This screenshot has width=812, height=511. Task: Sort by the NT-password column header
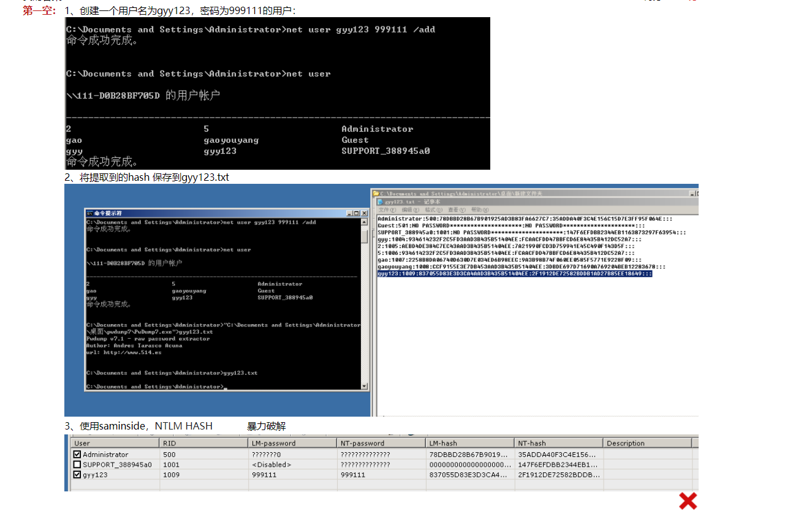(x=381, y=443)
